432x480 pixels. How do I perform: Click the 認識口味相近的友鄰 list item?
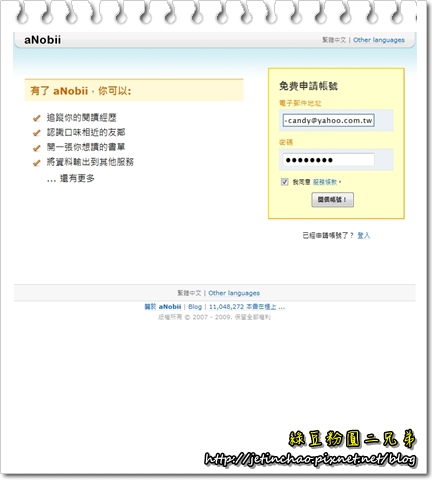pos(86,132)
